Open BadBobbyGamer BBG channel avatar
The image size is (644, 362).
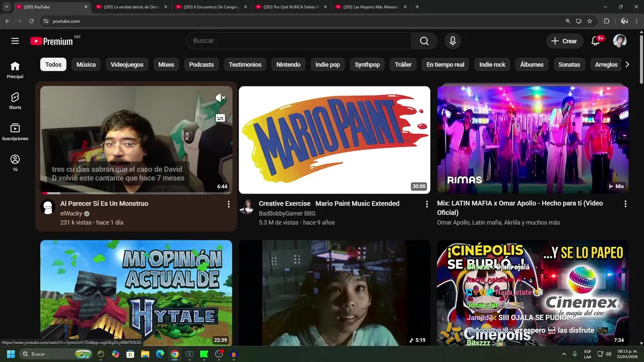[x=246, y=207]
